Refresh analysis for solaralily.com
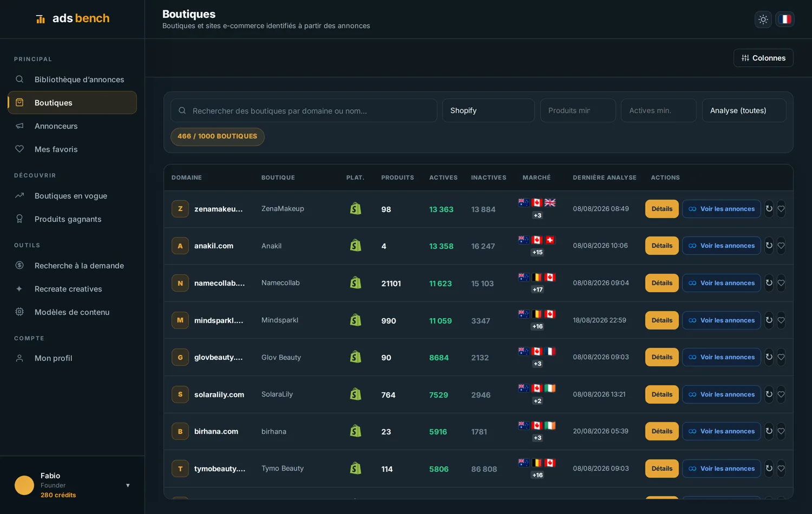 [769, 394]
